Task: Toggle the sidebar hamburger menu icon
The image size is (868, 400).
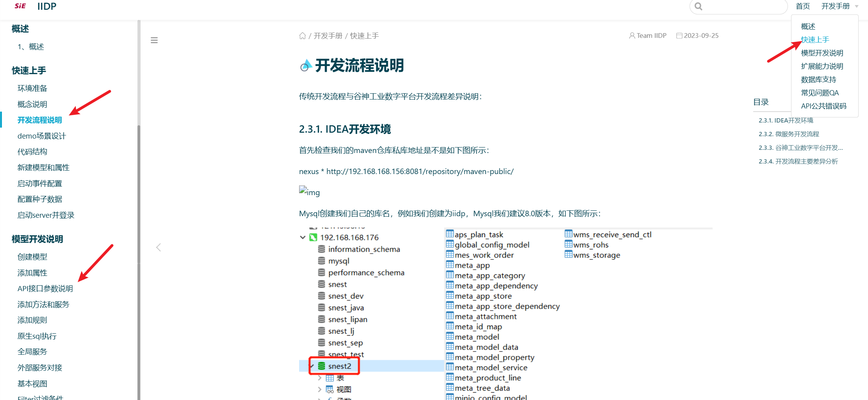Action: (x=154, y=40)
